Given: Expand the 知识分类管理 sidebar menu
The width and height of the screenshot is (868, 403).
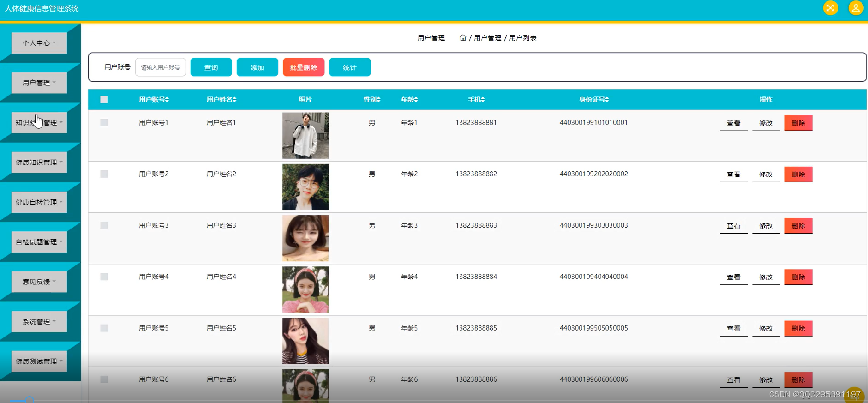Looking at the screenshot, I should 39,122.
